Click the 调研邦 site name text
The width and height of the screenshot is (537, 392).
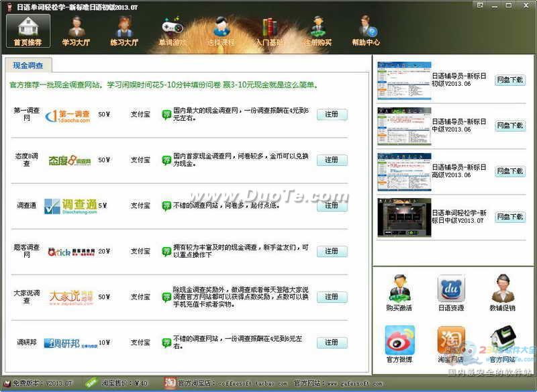tap(27, 342)
